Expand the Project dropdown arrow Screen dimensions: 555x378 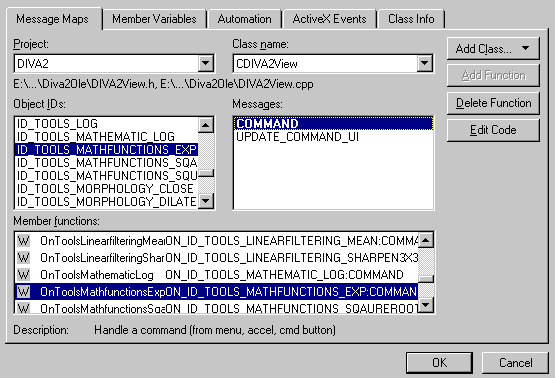click(x=205, y=64)
